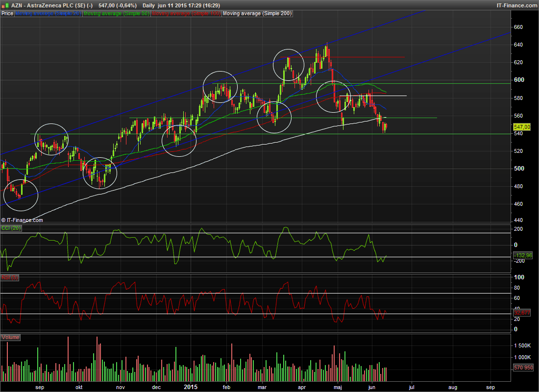Screen dimensions: 539x392
Task: Click the RSI value tag 32,677
Action: coord(522,312)
